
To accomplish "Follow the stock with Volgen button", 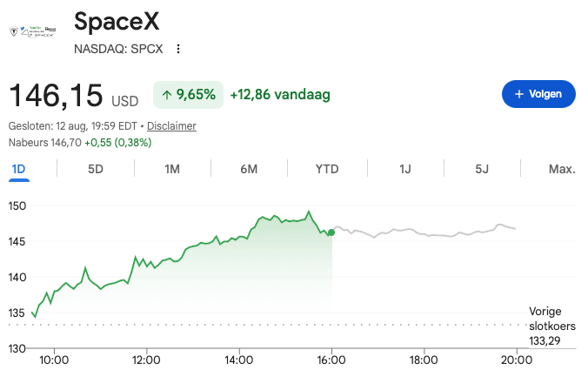I will tap(538, 94).
